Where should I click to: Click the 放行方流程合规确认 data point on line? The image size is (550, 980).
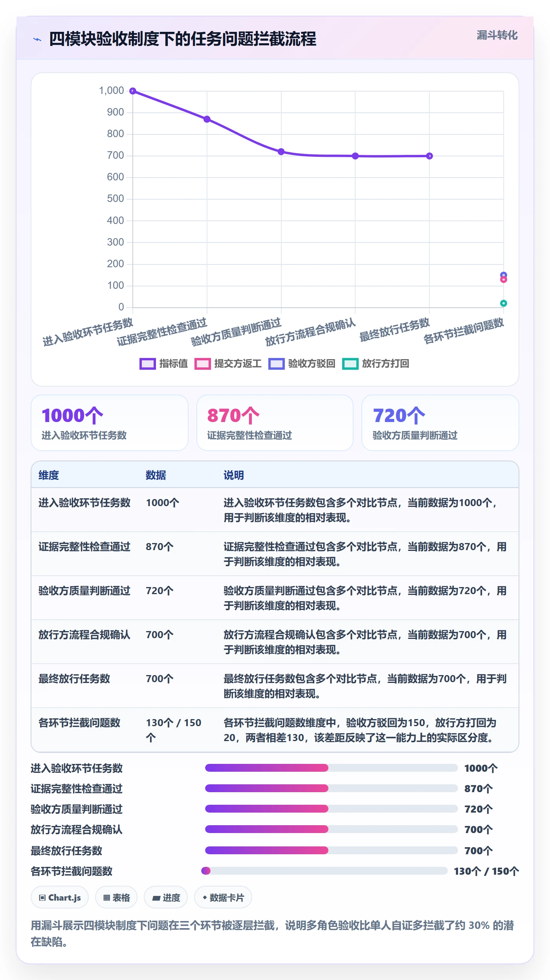tap(355, 156)
